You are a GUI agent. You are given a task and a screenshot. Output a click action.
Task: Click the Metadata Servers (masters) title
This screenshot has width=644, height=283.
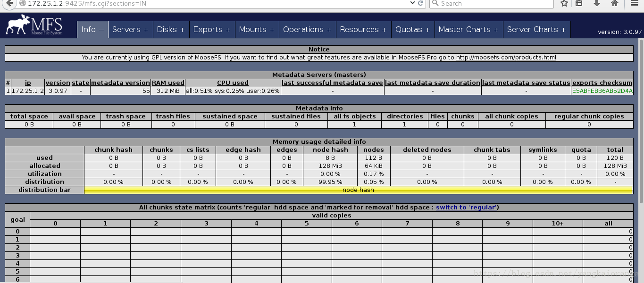319,75
